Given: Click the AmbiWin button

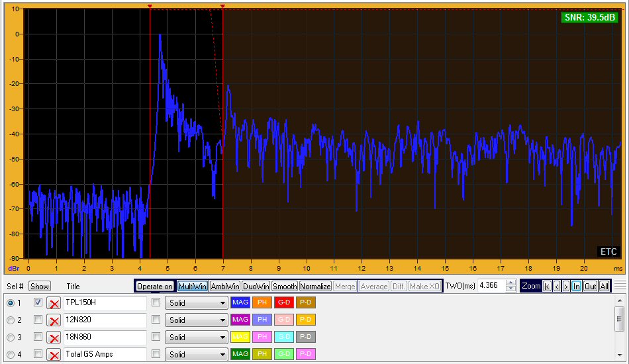Looking at the screenshot, I should (224, 286).
